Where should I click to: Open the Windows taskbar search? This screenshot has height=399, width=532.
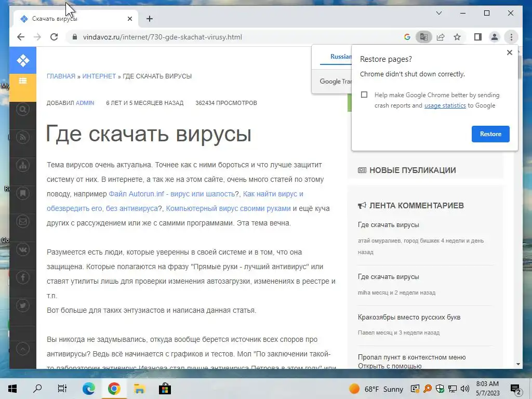[37, 389]
